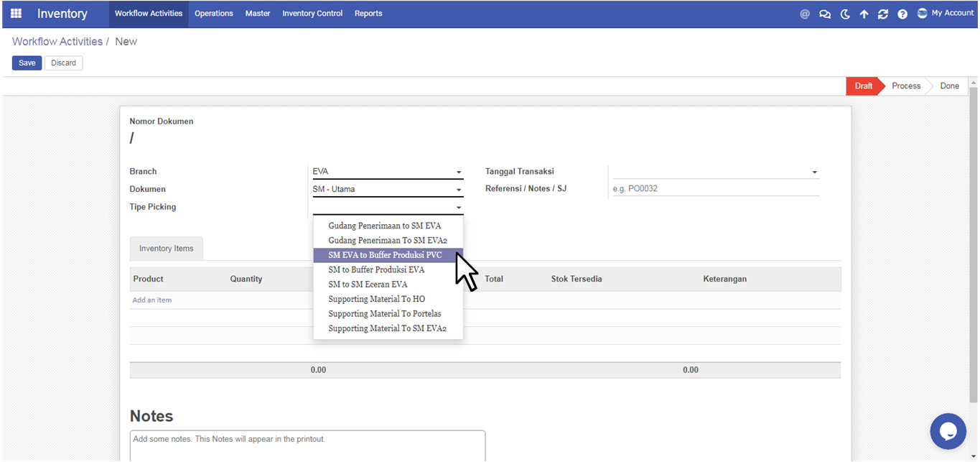Click the Process status stage
This screenshot has height=462, width=980.
pos(905,86)
